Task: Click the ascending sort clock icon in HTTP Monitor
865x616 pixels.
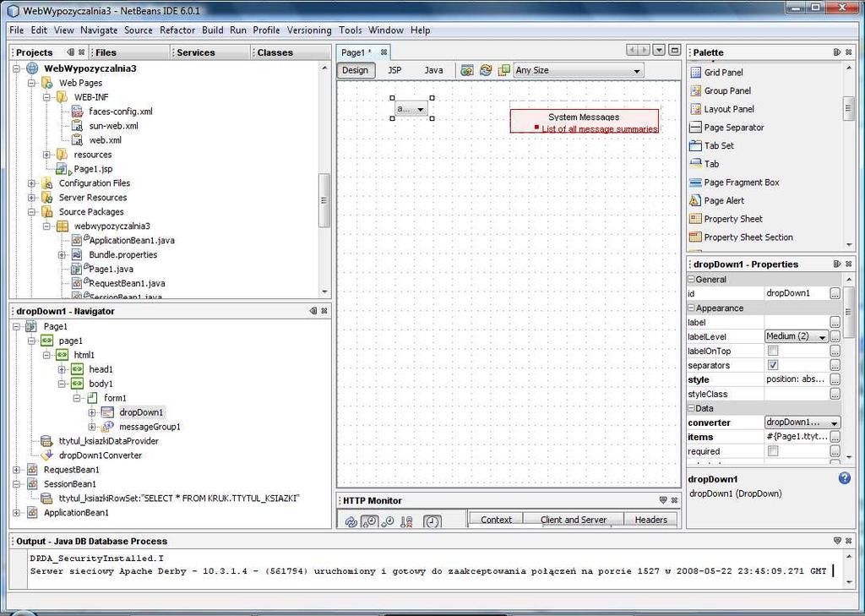Action: click(x=387, y=521)
